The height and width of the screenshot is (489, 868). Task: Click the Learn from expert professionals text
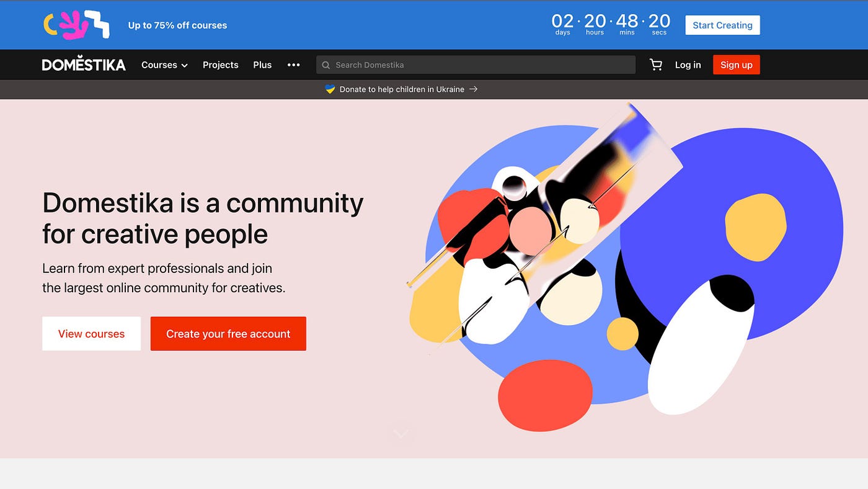pos(164,278)
